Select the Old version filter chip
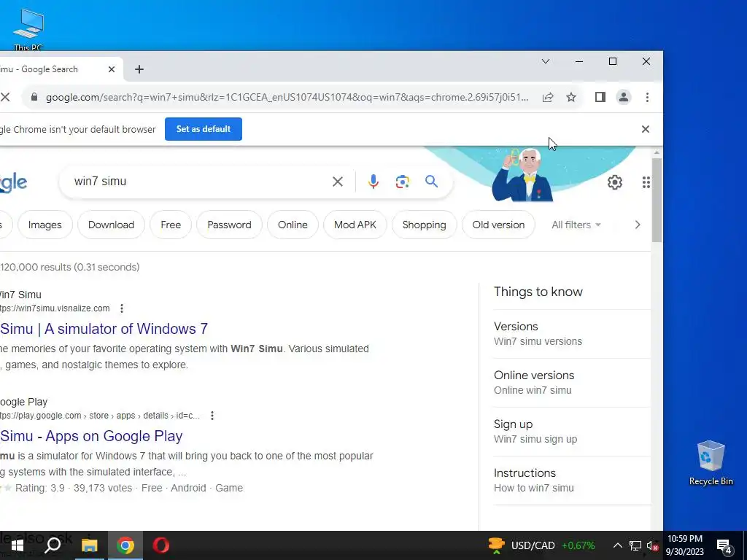Viewport: 747px width, 560px height. point(498,225)
